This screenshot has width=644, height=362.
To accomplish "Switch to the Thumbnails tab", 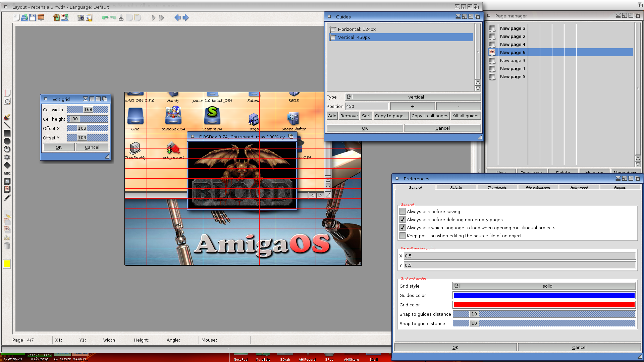I will [497, 187].
